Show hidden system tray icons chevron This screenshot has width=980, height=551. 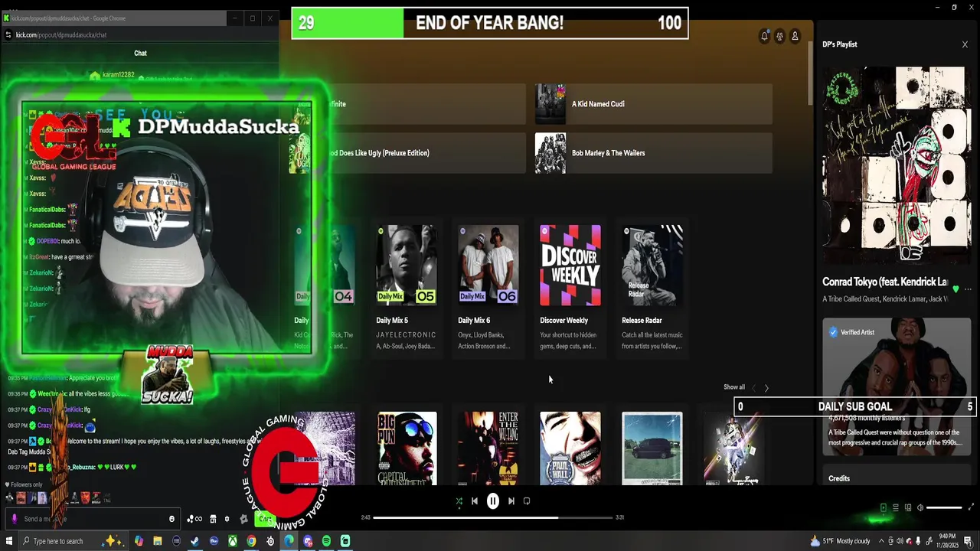pyautogui.click(x=881, y=541)
